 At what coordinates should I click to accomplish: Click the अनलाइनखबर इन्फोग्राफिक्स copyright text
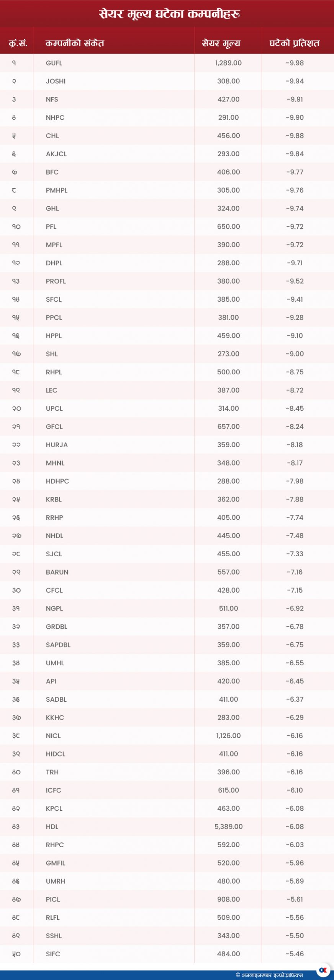click(x=269, y=975)
